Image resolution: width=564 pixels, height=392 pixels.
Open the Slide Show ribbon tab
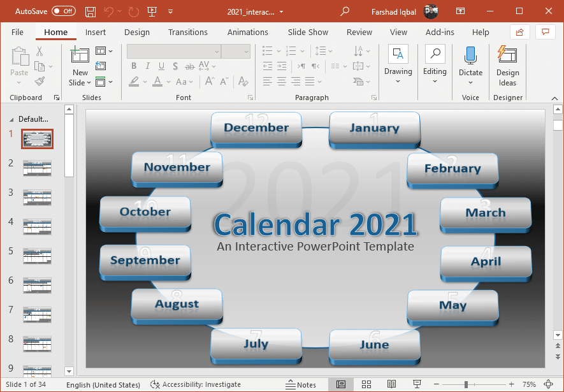(x=307, y=32)
